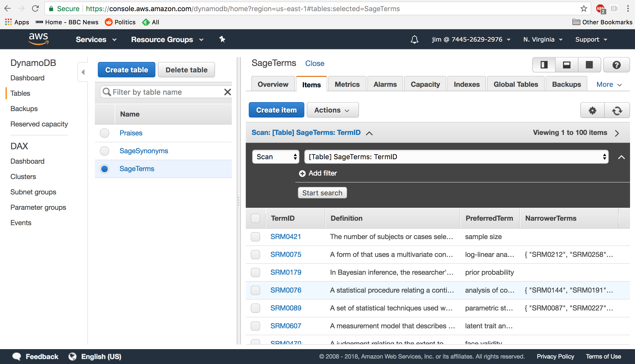Switch to the Global Tables tab

coord(516,84)
